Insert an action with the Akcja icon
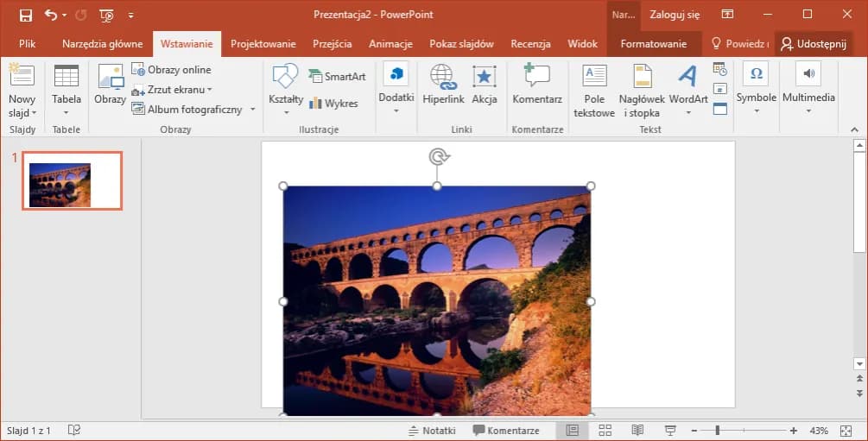 (x=484, y=79)
